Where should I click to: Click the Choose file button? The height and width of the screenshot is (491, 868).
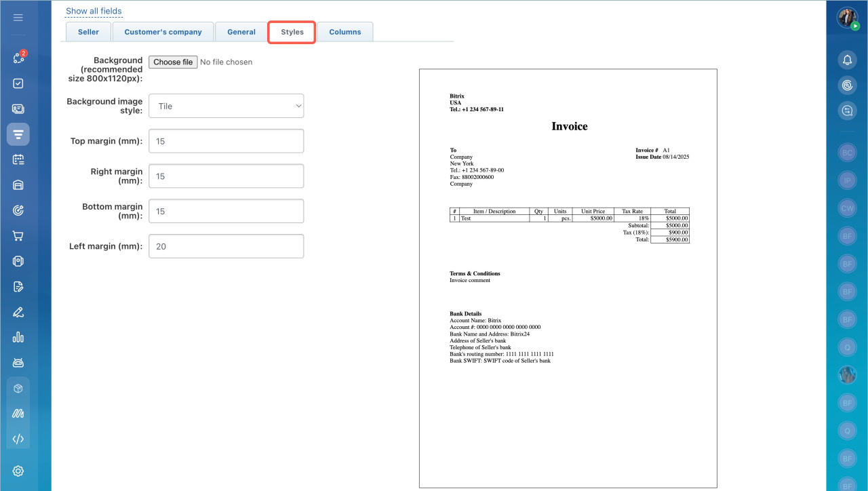point(173,62)
